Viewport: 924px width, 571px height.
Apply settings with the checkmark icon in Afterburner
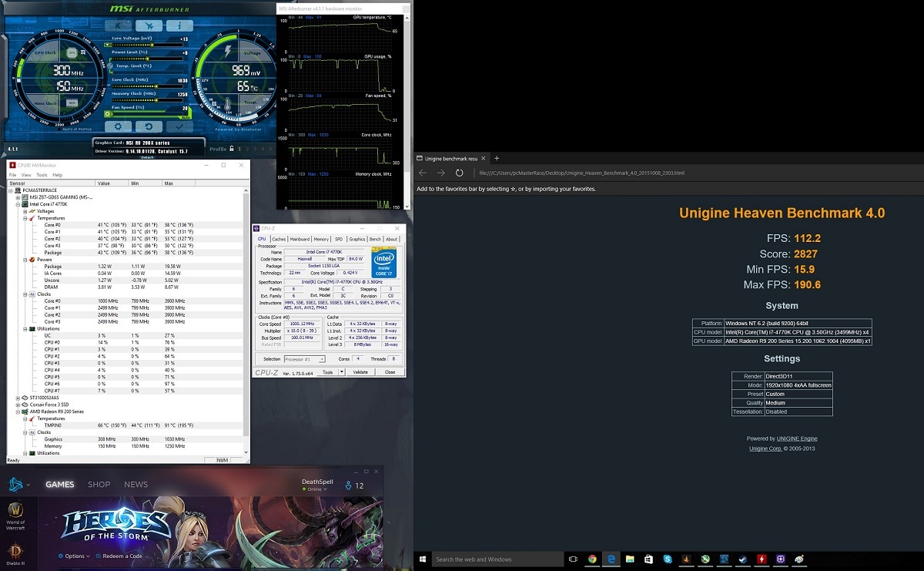pos(179,126)
